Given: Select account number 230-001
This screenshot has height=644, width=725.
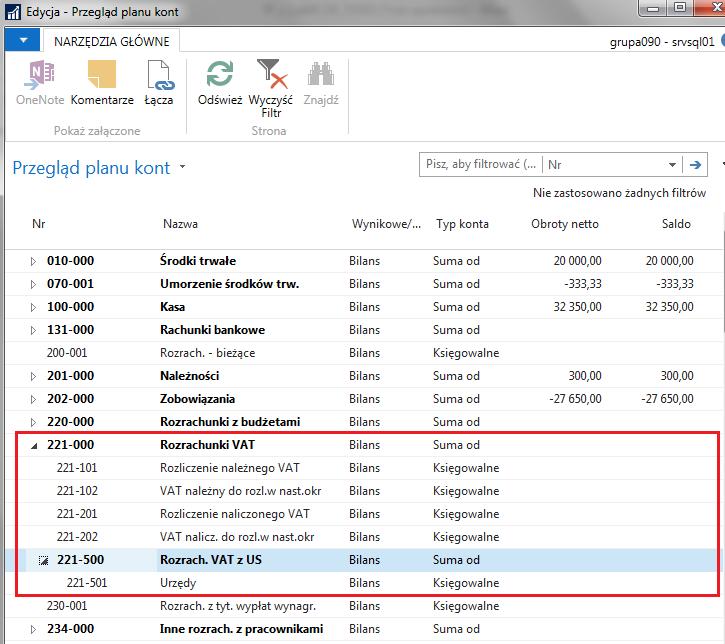Looking at the screenshot, I should [67, 606].
